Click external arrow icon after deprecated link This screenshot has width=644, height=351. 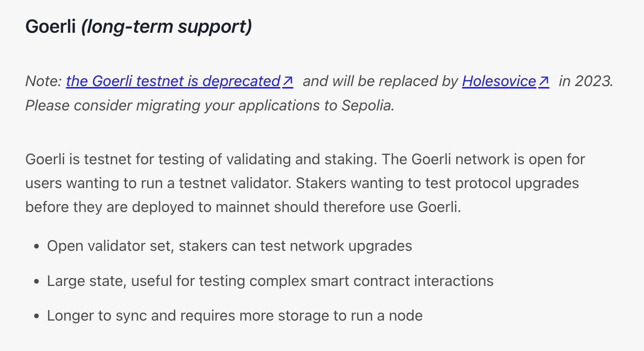coord(288,81)
